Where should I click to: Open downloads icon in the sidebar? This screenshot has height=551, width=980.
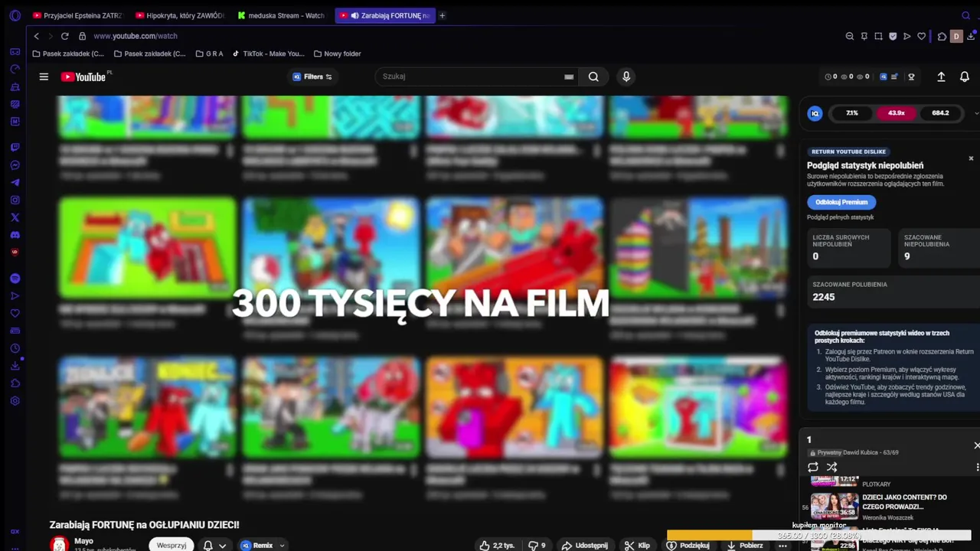(15, 366)
